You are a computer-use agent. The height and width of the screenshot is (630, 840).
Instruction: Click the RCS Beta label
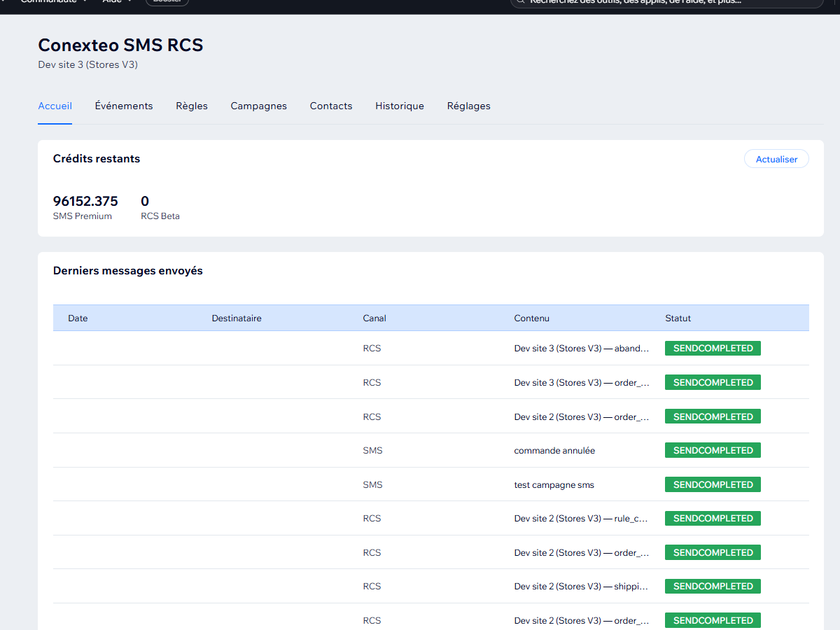click(x=160, y=216)
